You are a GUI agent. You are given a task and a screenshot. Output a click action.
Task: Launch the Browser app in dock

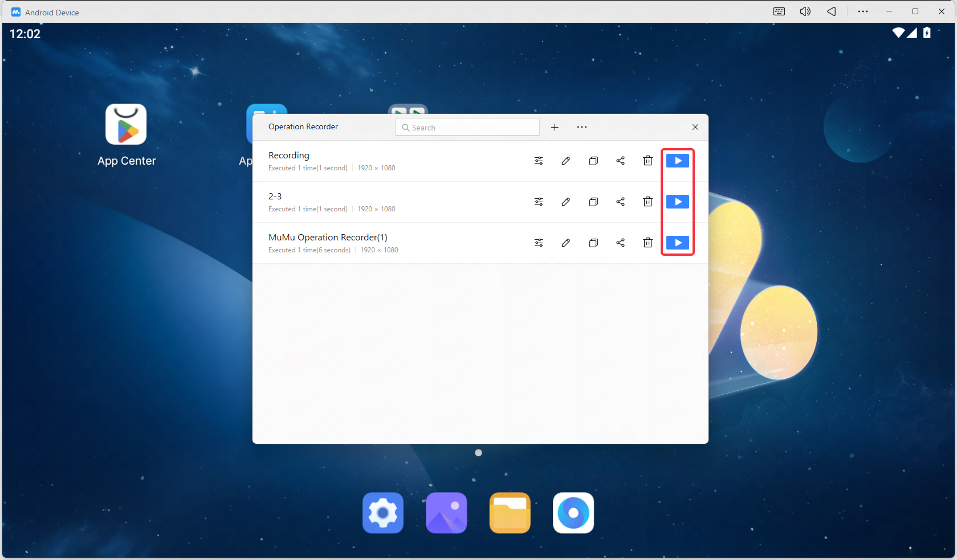(x=573, y=513)
